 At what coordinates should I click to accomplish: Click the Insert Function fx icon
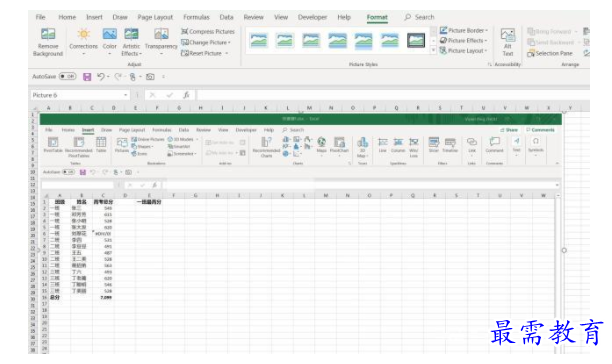(x=187, y=95)
